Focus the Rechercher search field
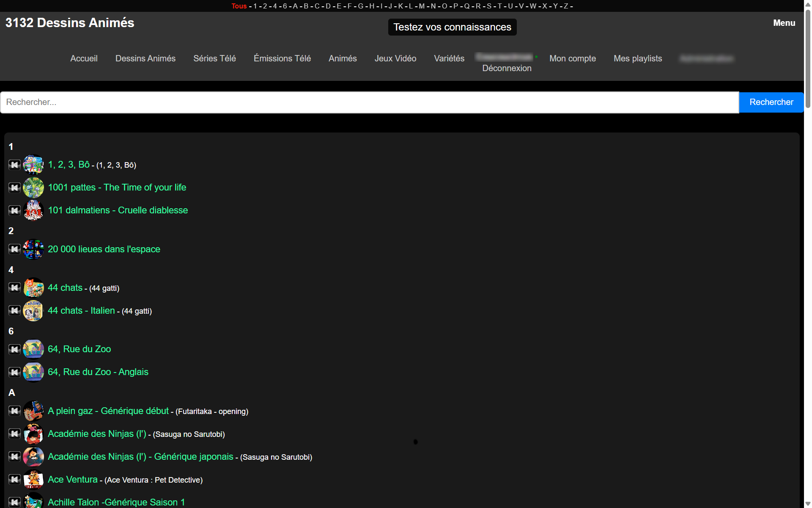The image size is (812, 508). (x=369, y=102)
